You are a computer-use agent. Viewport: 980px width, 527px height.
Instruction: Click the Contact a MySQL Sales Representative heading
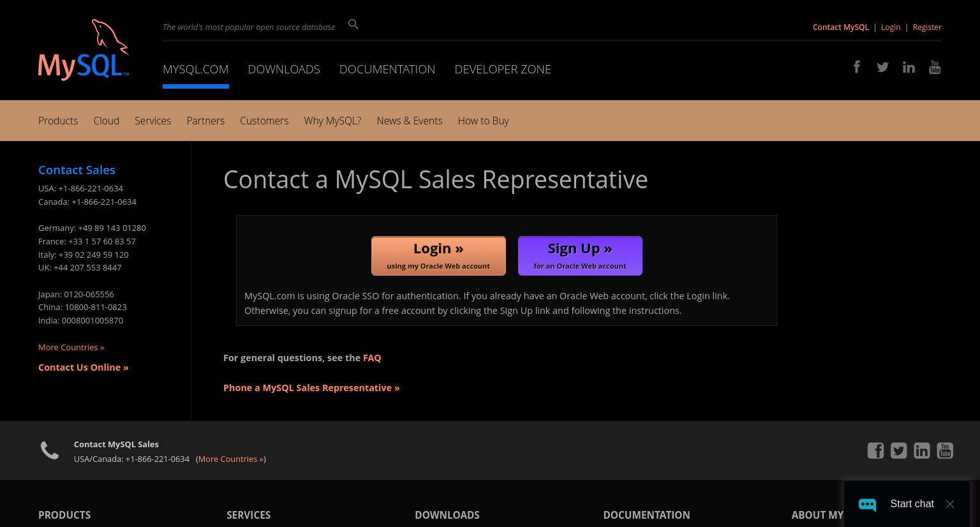point(436,179)
